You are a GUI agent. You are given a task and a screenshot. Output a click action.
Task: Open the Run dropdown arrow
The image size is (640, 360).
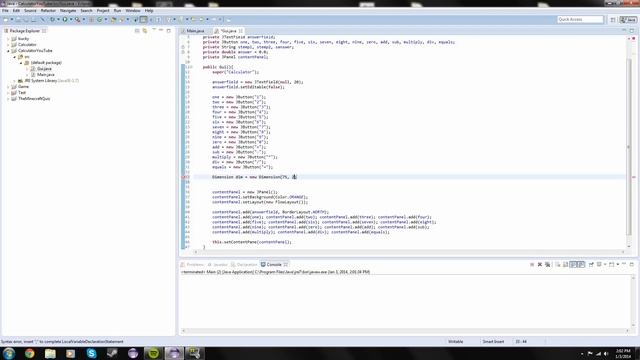(x=71, y=20)
